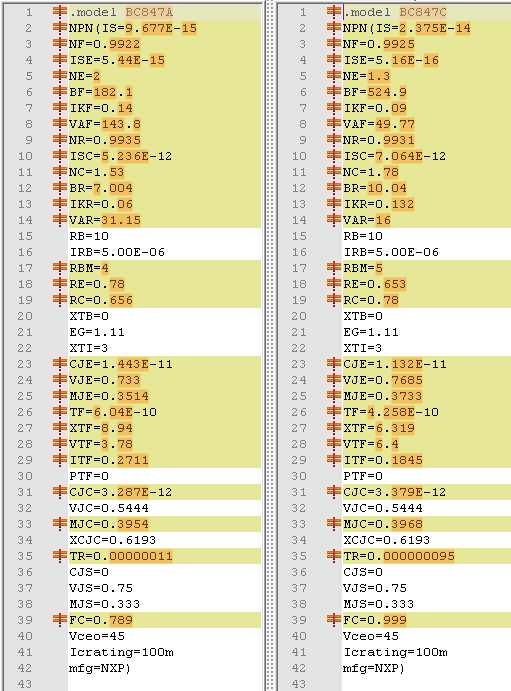
Task: Click the MJC=0.3954 line text
Action: coord(109,524)
